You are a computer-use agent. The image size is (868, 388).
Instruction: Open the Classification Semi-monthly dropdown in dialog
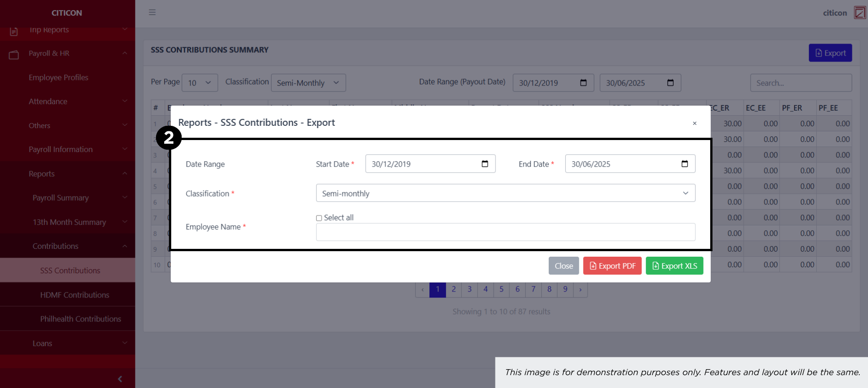coord(506,193)
